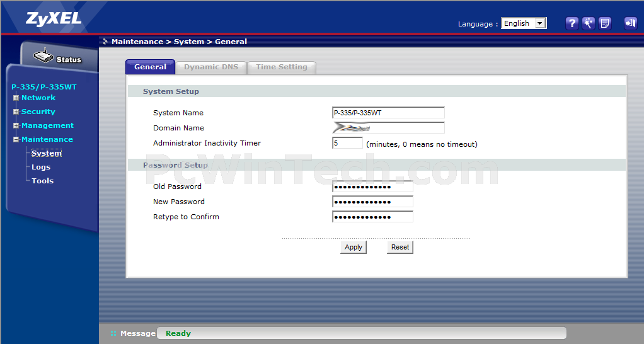Click the Help question mark icon

pos(572,23)
